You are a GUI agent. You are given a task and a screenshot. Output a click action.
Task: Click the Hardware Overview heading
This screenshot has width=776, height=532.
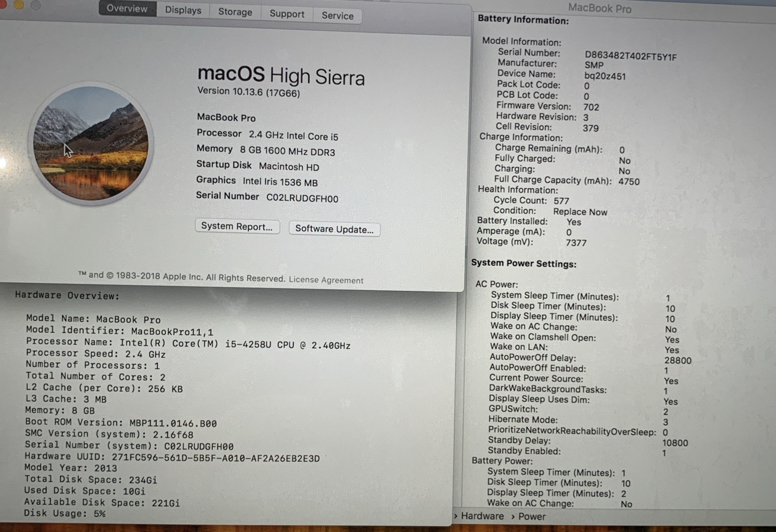click(x=67, y=296)
